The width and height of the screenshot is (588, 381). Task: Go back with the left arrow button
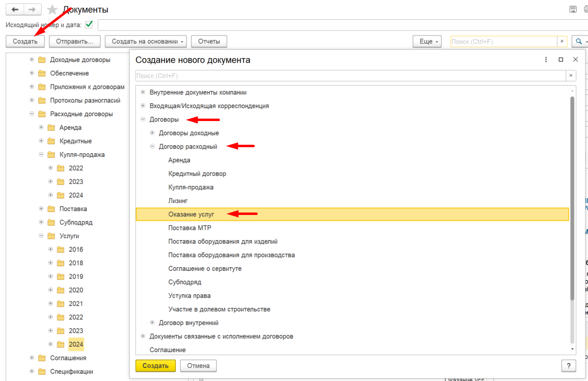15,10
